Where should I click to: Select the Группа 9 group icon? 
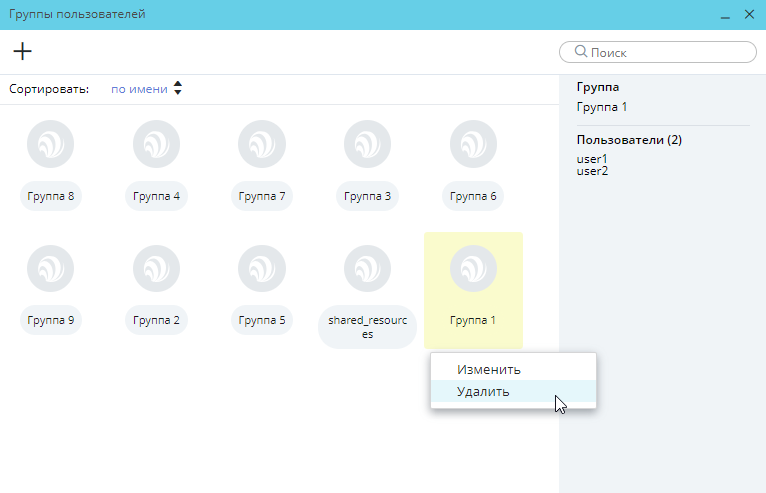pyautogui.click(x=50, y=269)
